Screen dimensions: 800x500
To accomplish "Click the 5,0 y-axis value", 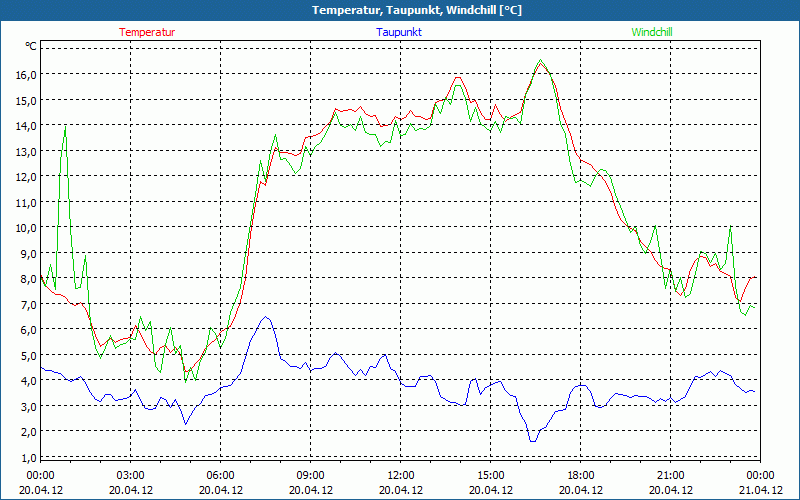I will pyautogui.click(x=29, y=355).
